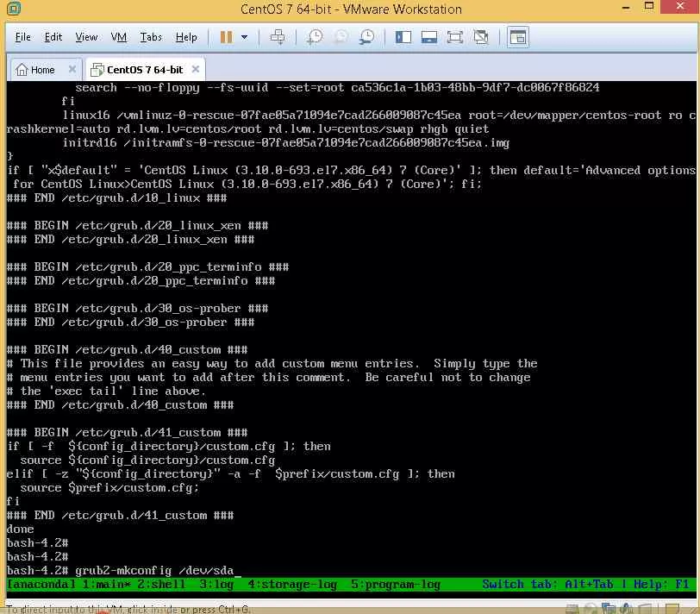Open the Help menu
The image size is (700, 614).
(x=186, y=37)
